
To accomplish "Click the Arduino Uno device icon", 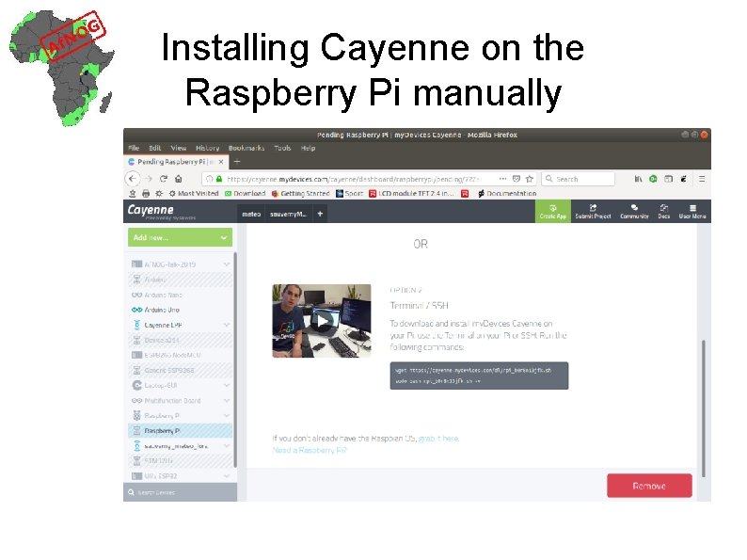I will pos(136,310).
